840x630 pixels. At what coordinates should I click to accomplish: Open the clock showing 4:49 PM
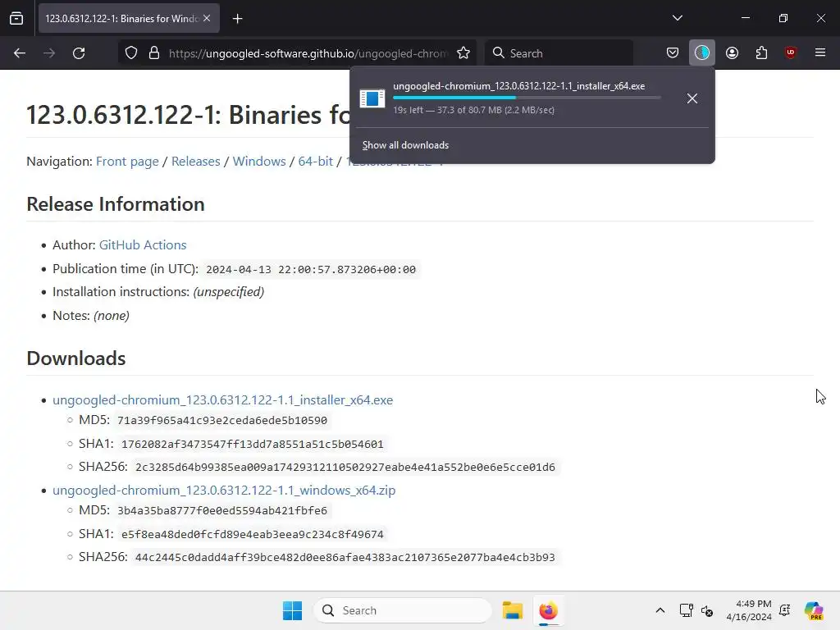[749, 610]
